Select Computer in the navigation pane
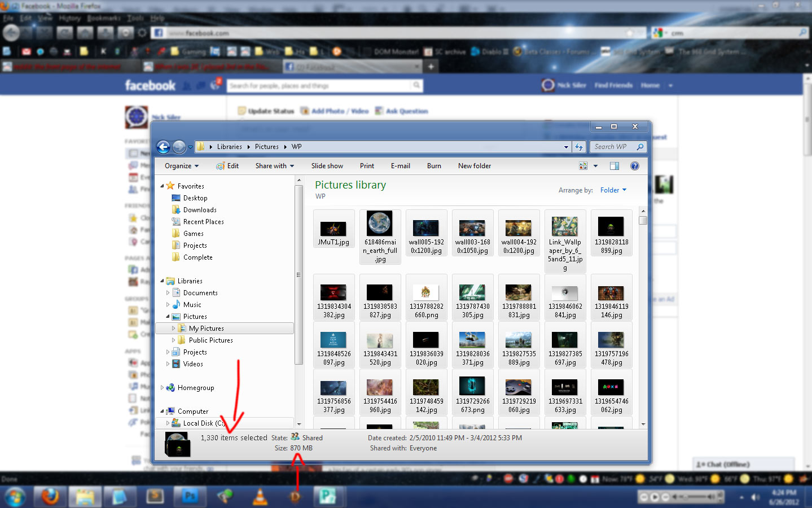The height and width of the screenshot is (508, 812). coord(192,411)
